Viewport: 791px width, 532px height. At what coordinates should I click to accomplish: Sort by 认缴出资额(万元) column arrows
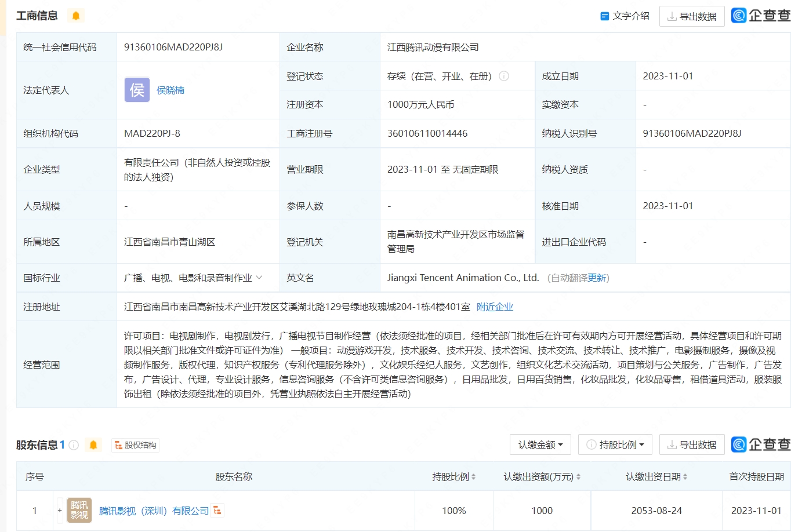point(578,477)
